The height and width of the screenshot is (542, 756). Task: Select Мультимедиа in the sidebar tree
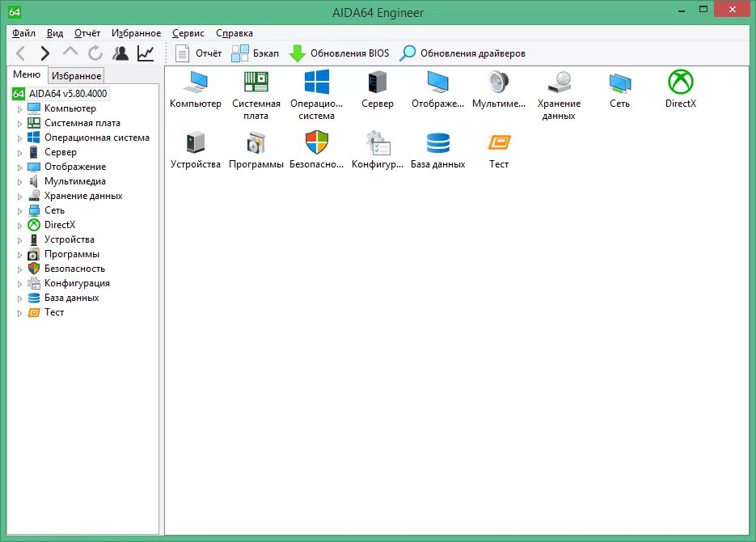[66, 181]
